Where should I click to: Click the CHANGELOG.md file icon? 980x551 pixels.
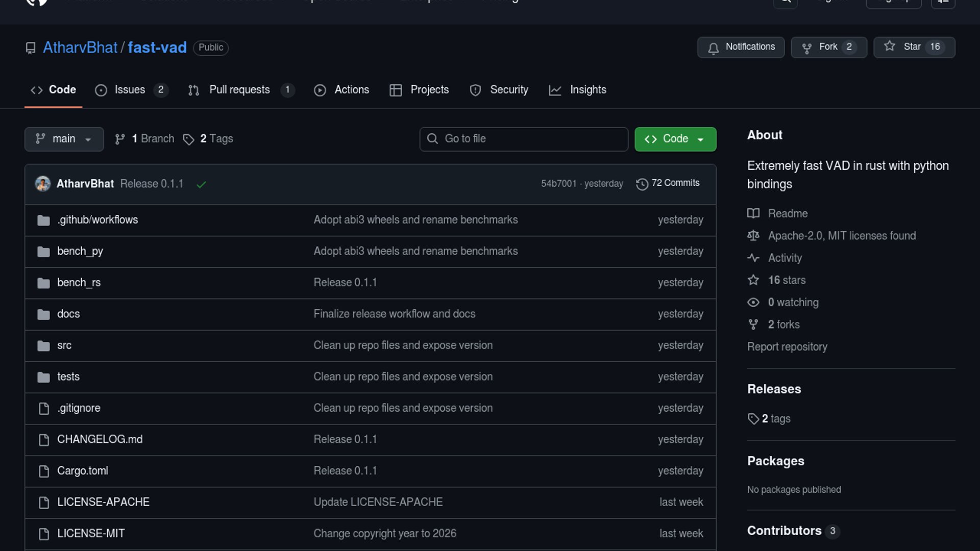pos(44,440)
